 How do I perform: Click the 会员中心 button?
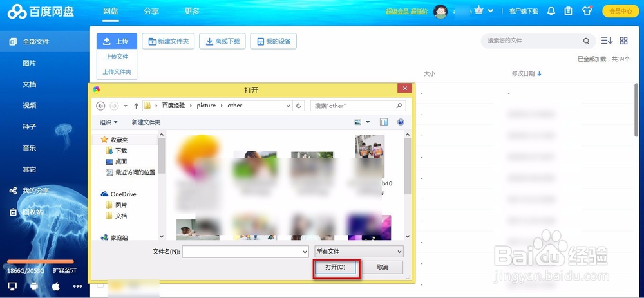click(621, 11)
